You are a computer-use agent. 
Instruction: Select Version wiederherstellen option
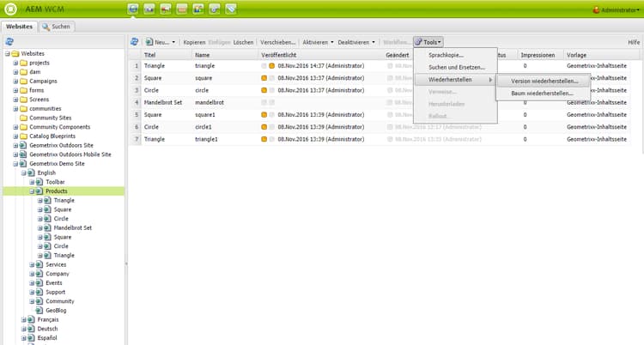pos(544,81)
